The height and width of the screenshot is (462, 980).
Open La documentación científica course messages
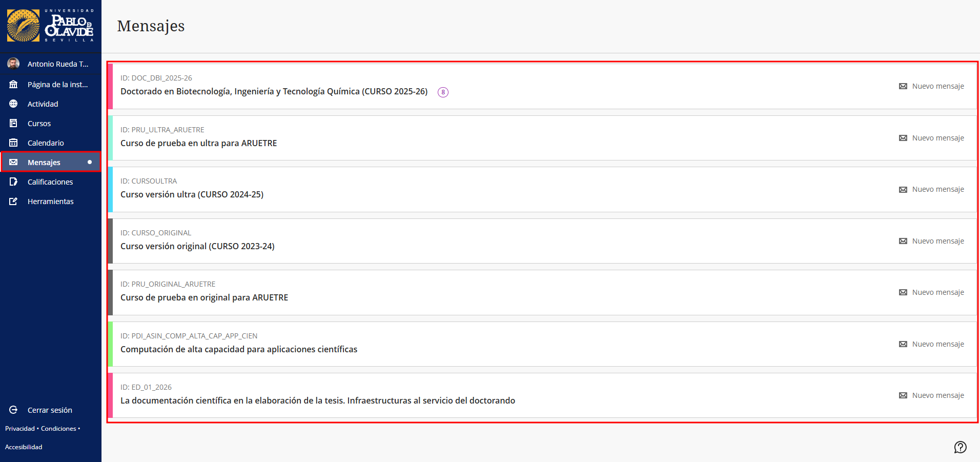pyautogui.click(x=317, y=400)
